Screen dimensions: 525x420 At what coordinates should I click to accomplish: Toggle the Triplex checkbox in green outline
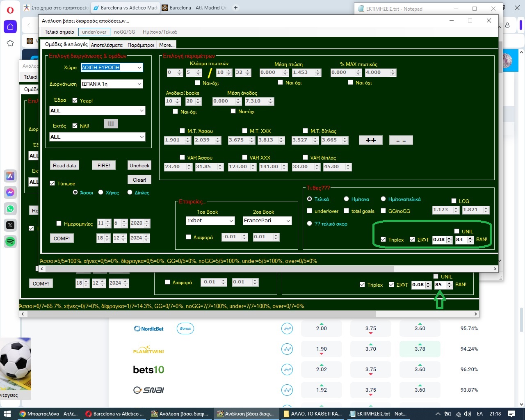coord(383,240)
